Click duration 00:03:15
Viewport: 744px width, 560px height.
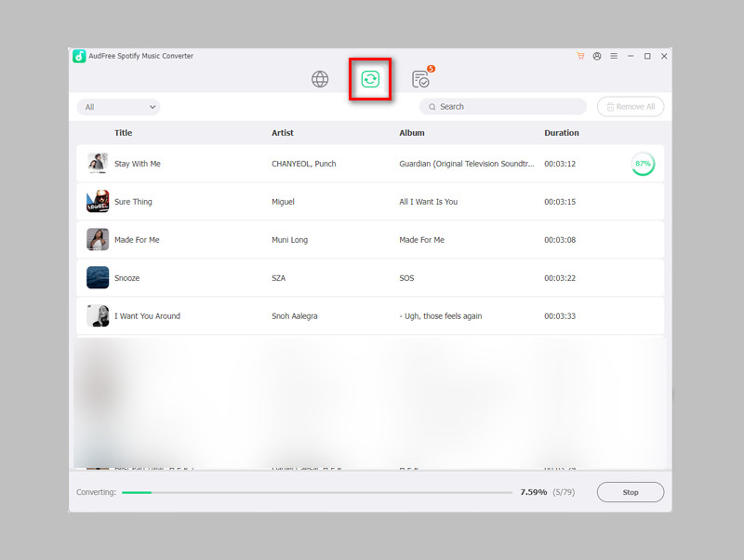[560, 202]
